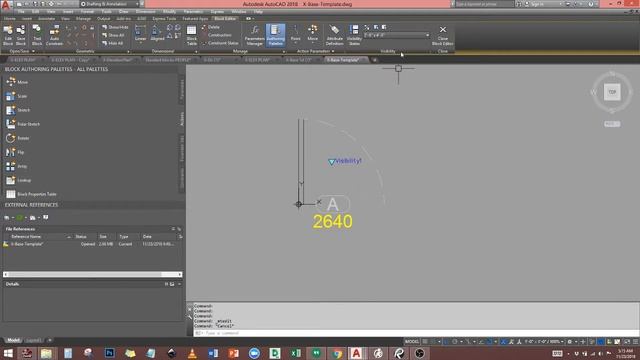Screen dimensions: 640x360
Task: Click Show All constraints button
Action: pos(113,35)
